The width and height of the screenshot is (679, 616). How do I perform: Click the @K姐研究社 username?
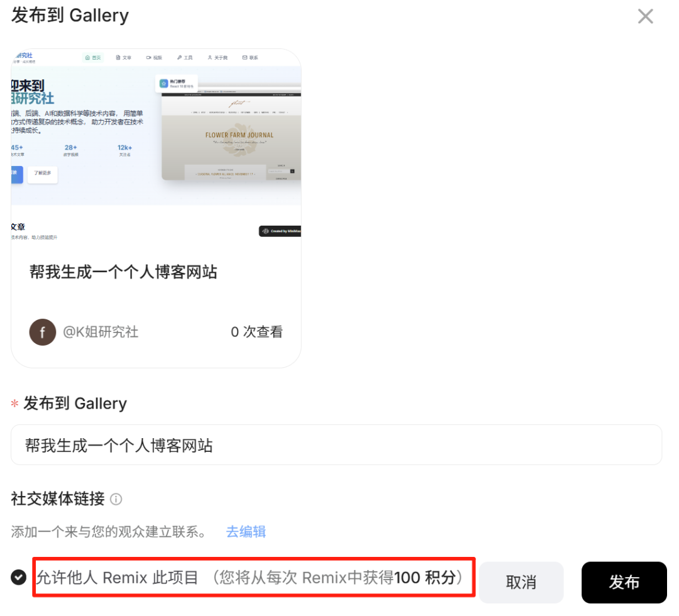coord(101,332)
